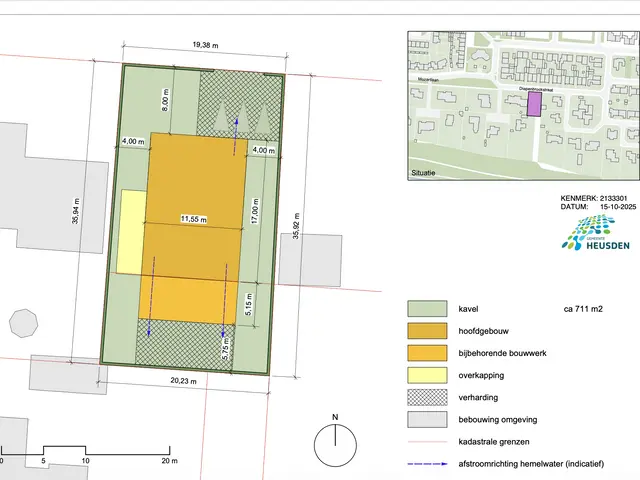The width and height of the screenshot is (640, 480).
Task: Click the grey neighbouring building east of plot
Action: (x=310, y=260)
